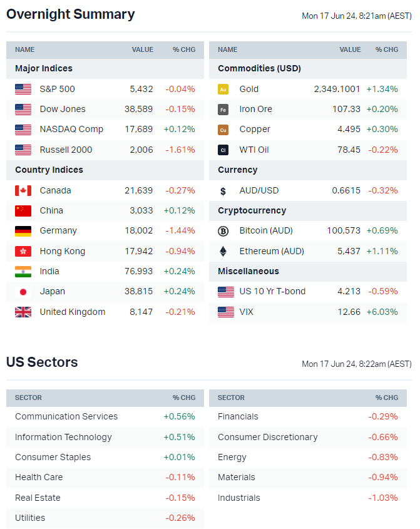Click the Iron Ore 'Fe' icon
Viewport: 420px width, 529px height.
coord(223,109)
